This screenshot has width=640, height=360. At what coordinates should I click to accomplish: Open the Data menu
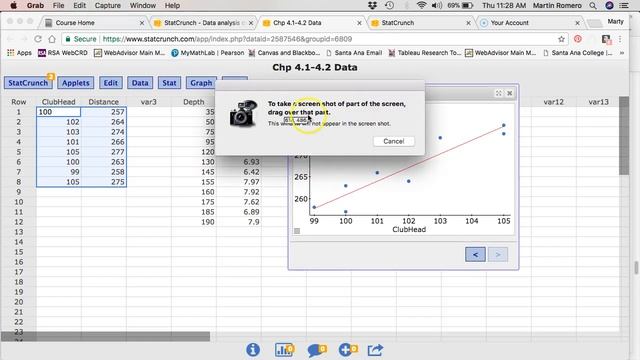(140, 83)
